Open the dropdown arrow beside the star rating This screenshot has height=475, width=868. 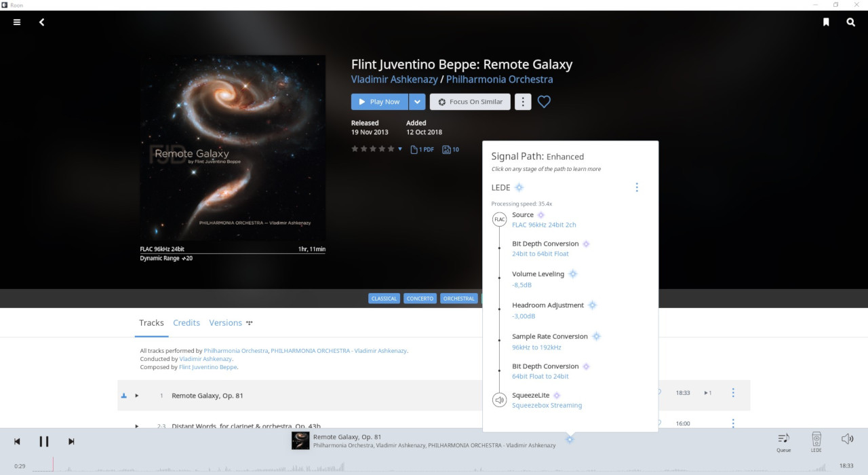(x=400, y=149)
